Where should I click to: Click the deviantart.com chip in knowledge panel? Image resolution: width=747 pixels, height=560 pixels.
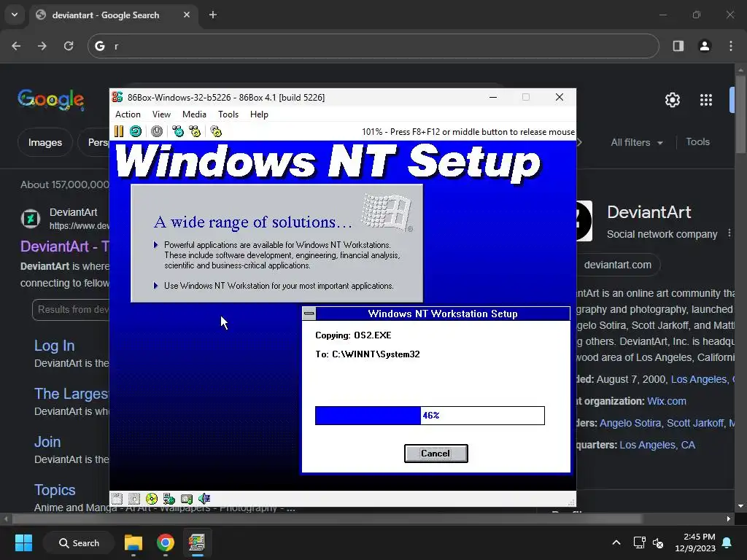tap(617, 265)
